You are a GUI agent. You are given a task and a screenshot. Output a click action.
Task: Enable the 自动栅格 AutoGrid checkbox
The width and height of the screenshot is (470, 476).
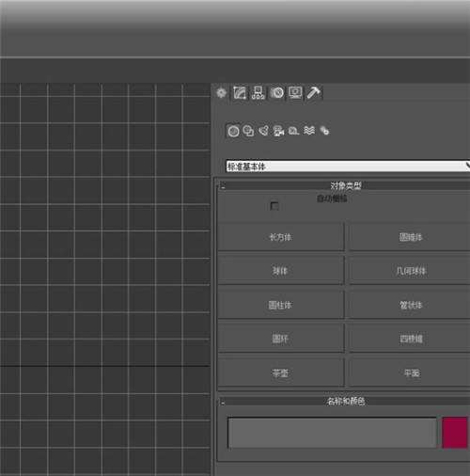(x=274, y=206)
